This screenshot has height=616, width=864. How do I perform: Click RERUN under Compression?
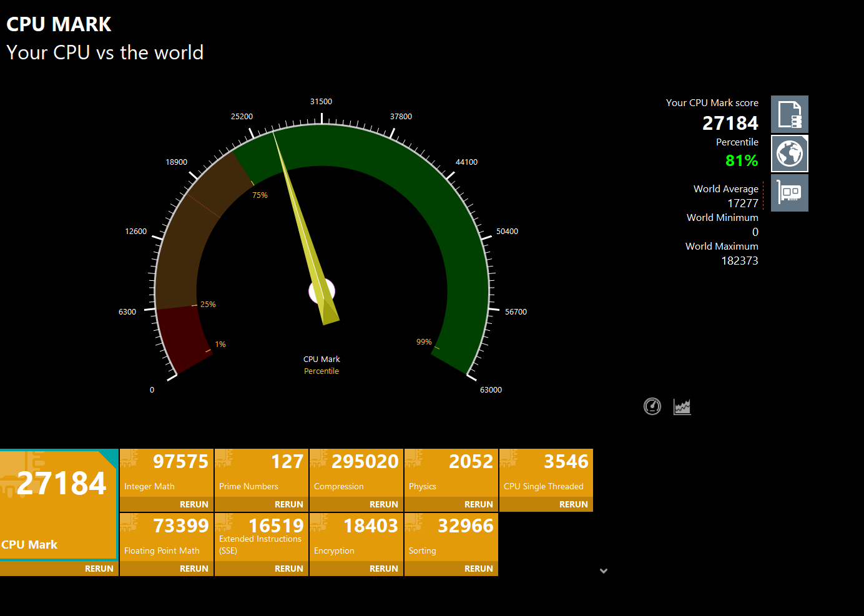point(383,504)
